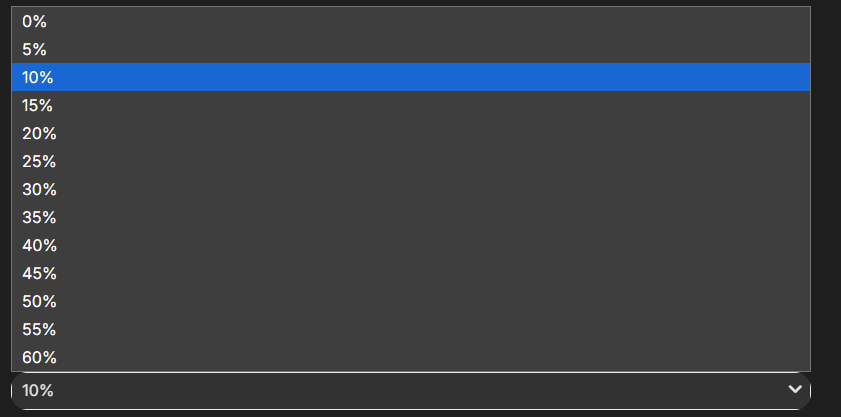Collapse the list using the chevron arrow
The width and height of the screenshot is (841, 417).
point(795,389)
